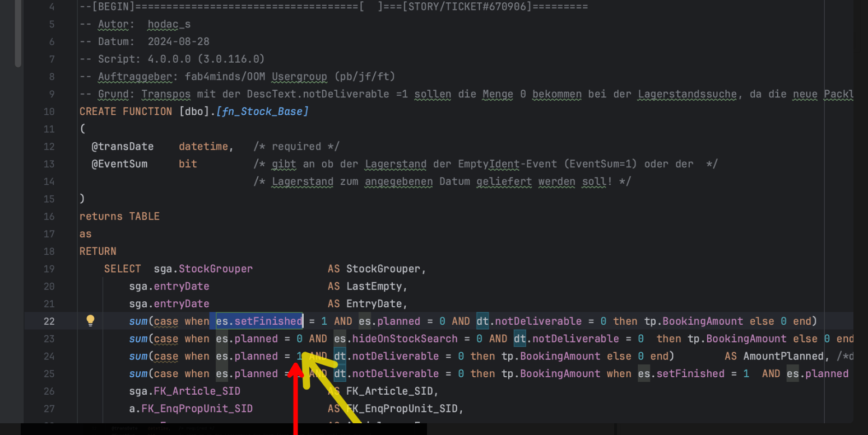The height and width of the screenshot is (435, 868).
Task: Click the a.FK_EnqPropUnit_SID column reference
Action: click(191, 409)
